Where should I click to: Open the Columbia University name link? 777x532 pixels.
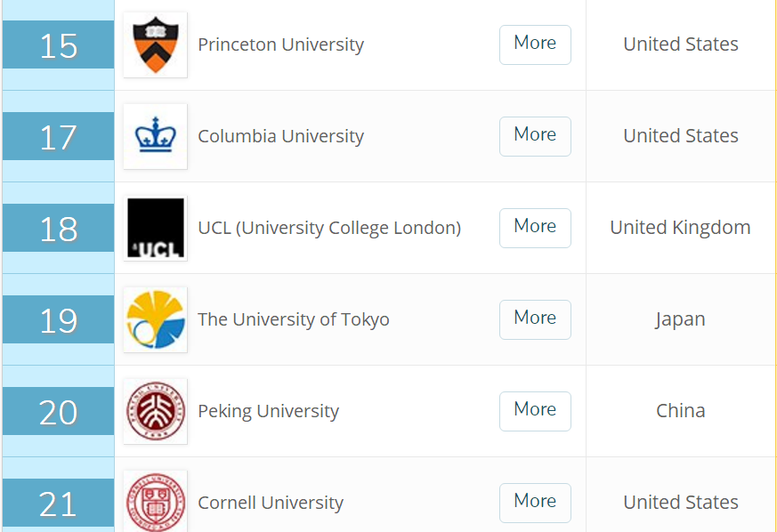click(x=281, y=136)
